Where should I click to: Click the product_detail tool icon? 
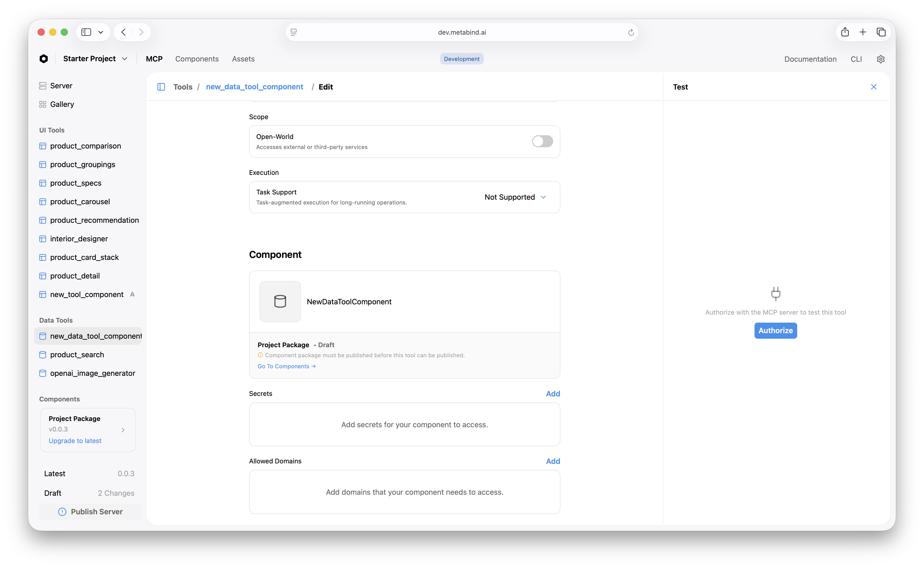point(42,276)
